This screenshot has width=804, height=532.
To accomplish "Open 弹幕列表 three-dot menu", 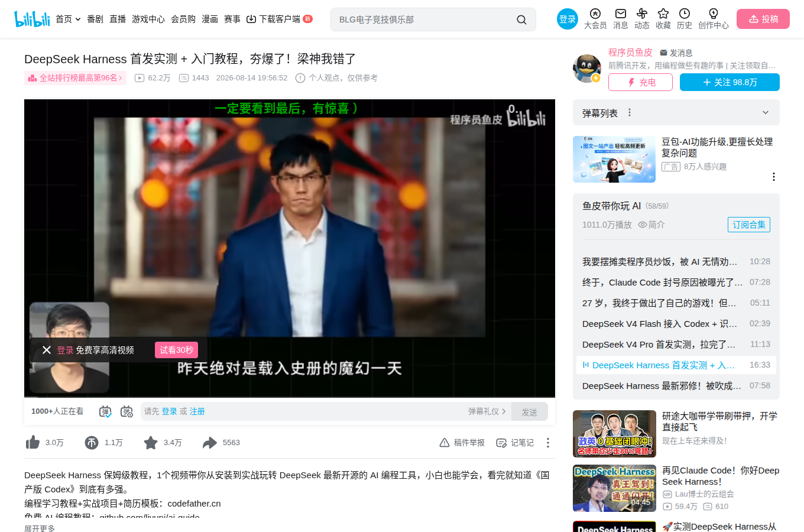I will [630, 112].
